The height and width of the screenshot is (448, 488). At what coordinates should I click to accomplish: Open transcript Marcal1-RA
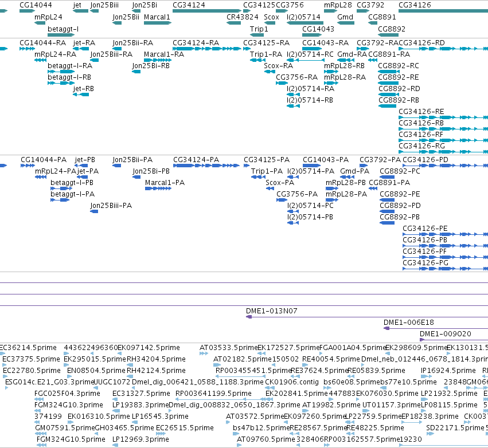[x=163, y=54]
